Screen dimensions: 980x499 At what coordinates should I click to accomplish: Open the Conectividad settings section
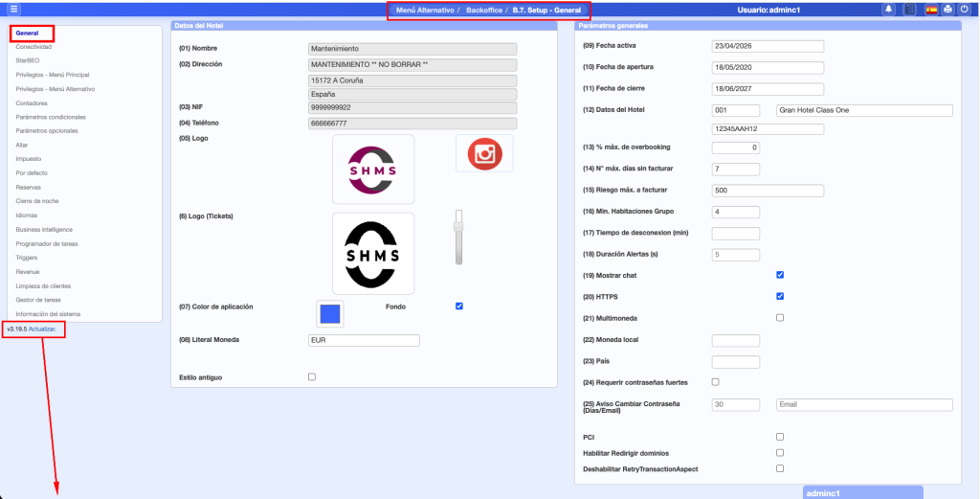34,47
